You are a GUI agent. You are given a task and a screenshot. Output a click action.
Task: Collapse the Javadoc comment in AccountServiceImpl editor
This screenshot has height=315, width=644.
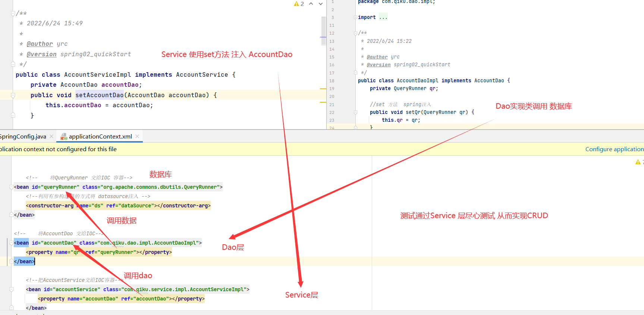tap(13, 13)
